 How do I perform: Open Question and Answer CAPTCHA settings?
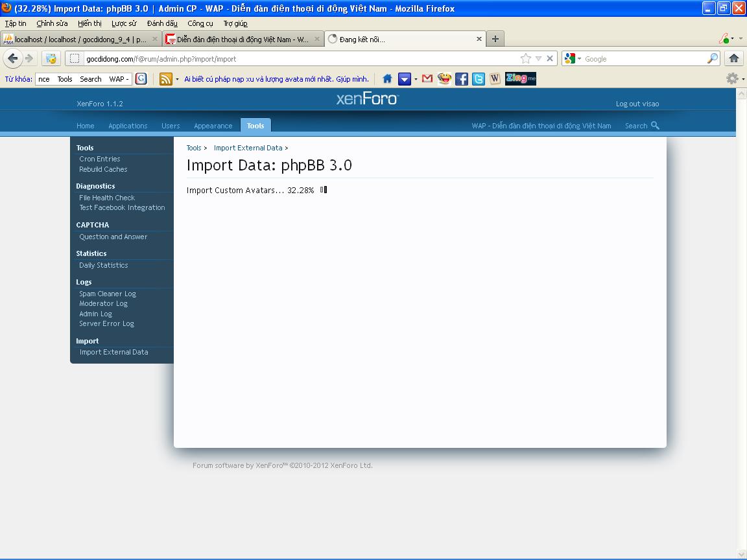coord(113,237)
